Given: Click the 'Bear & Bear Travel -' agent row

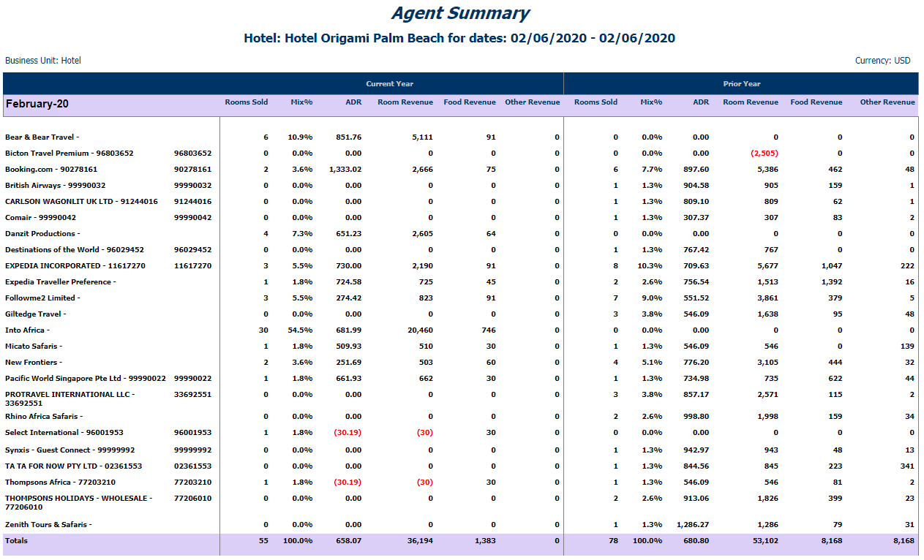Looking at the screenshot, I should tap(42, 137).
